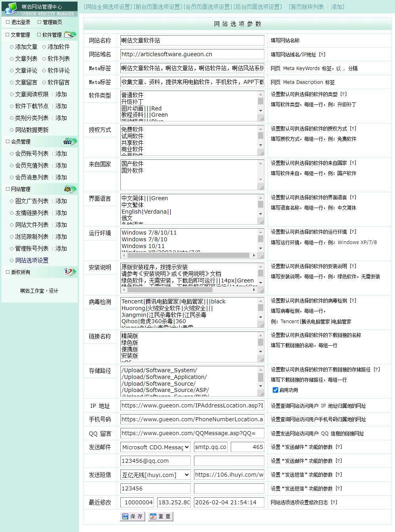Click the people icon in 会员管理 row
The height and width of the screenshot is (532, 395).
tap(70, 142)
